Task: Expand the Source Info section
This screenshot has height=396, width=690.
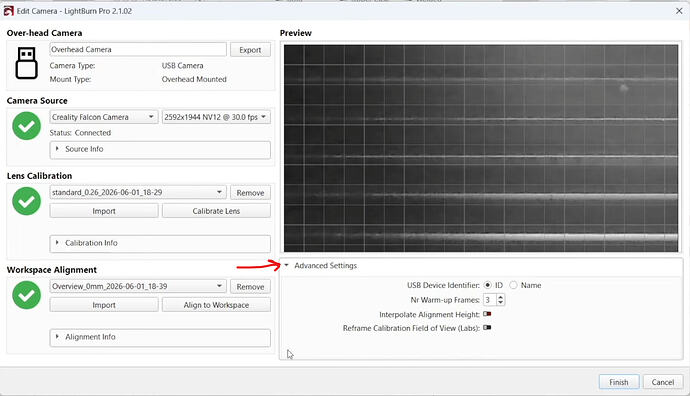Action: (x=160, y=149)
